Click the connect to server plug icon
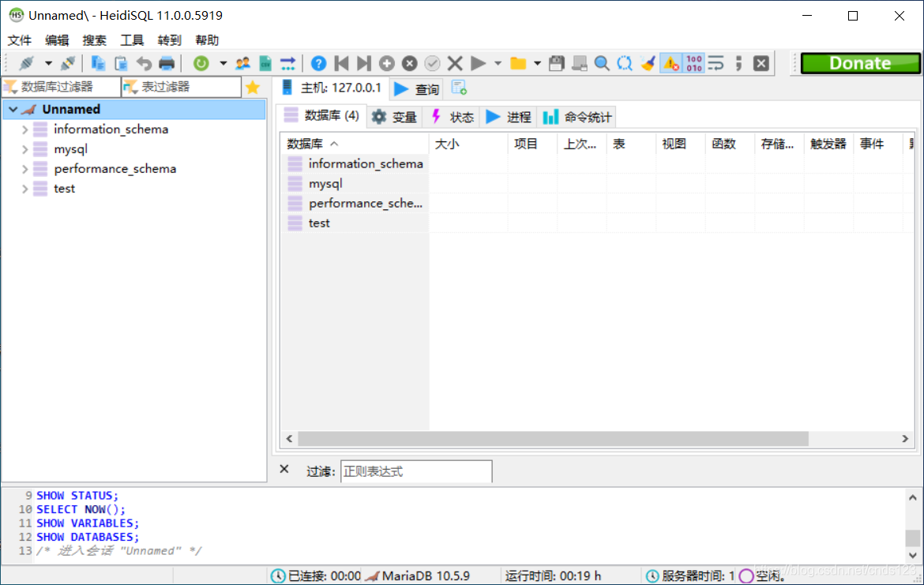The height and width of the screenshot is (585, 924). pos(27,63)
